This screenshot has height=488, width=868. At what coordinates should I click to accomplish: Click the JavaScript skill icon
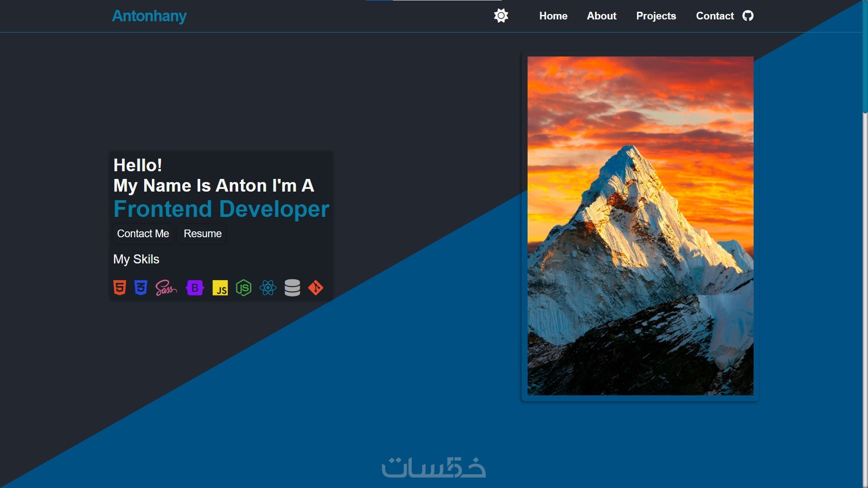tap(220, 288)
